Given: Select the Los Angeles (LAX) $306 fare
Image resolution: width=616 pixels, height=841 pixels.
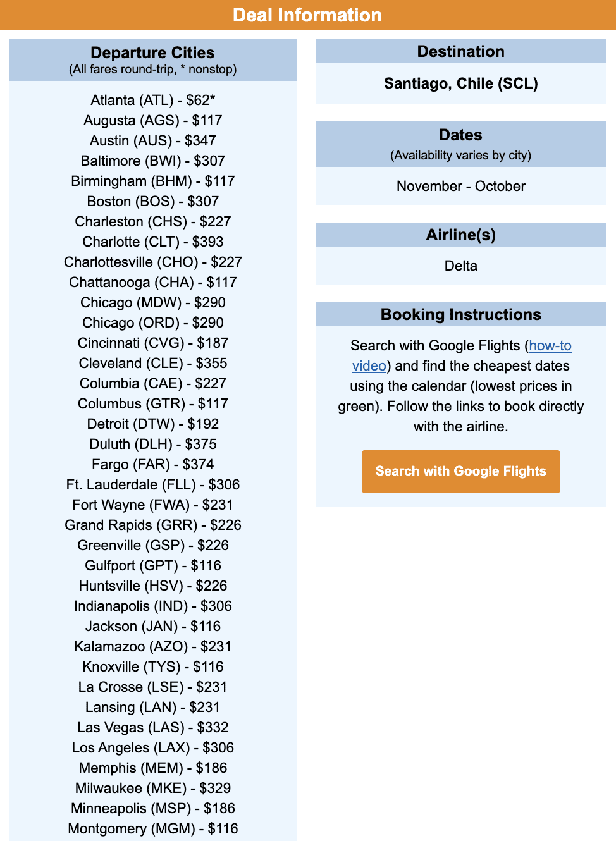Looking at the screenshot, I should pyautogui.click(x=152, y=747).
